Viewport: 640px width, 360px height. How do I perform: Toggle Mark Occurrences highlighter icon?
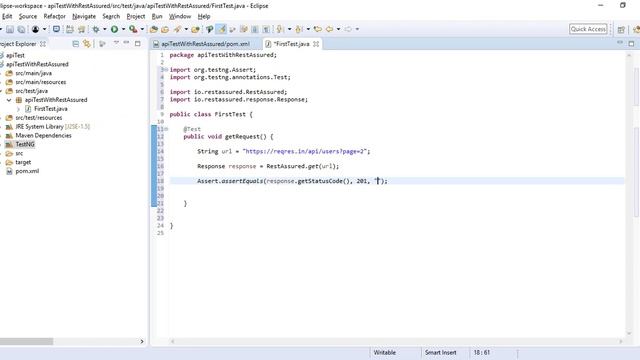(221, 29)
